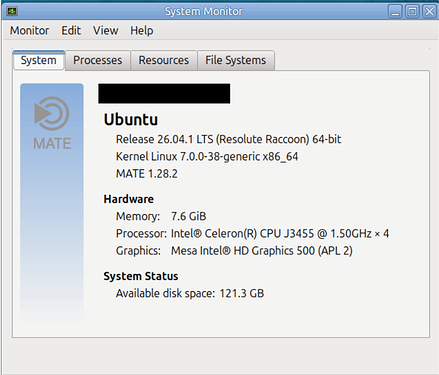
Task: Click the Mesa Intel HD Graphics 500 value
Action: click(262, 251)
